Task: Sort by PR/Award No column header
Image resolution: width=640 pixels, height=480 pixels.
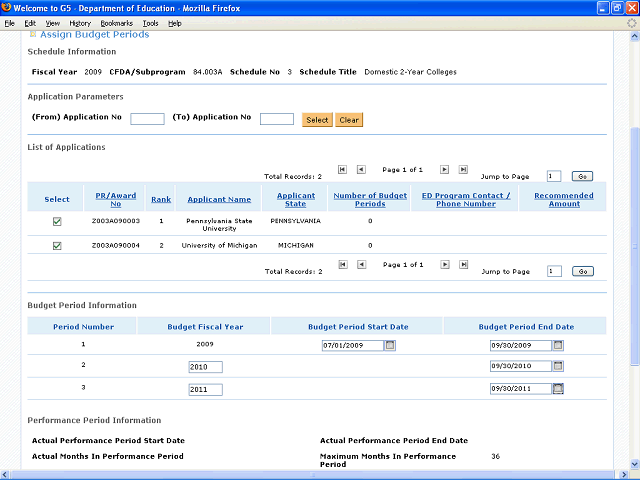Action: pos(116,199)
